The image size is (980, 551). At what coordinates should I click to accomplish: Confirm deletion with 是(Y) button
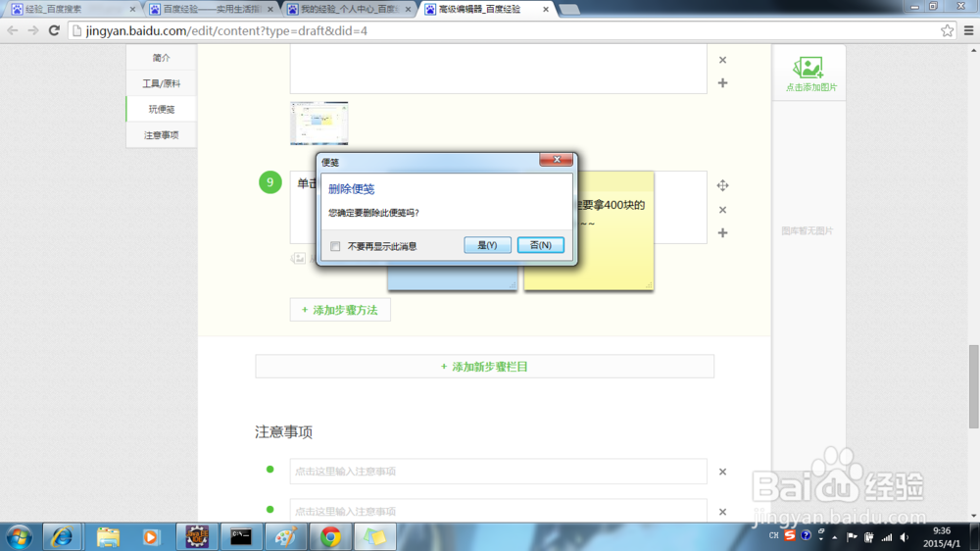coord(487,245)
